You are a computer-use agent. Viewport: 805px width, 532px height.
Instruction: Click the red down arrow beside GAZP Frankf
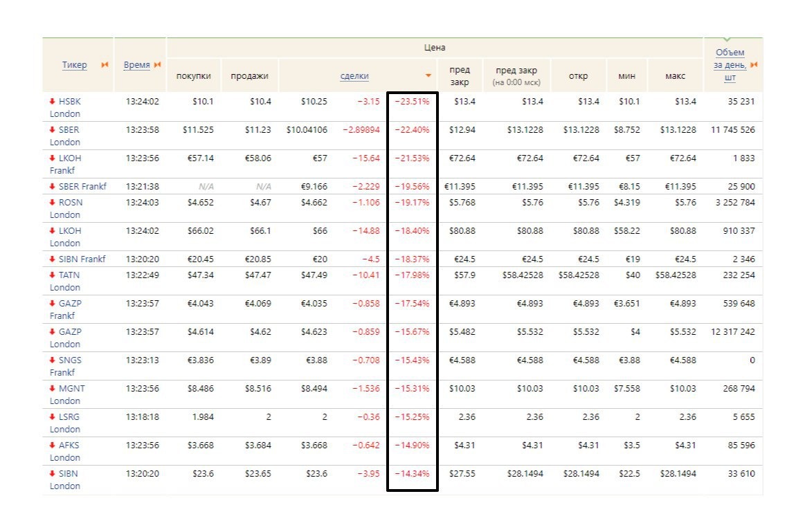point(53,303)
